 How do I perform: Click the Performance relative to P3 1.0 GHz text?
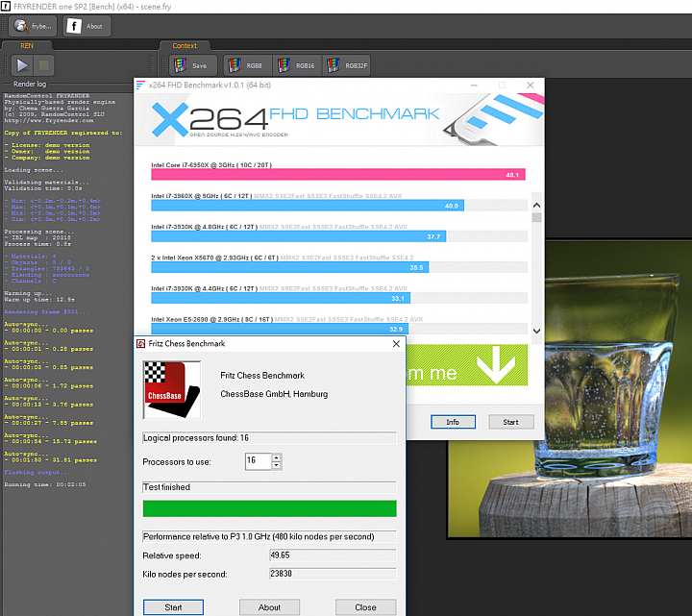[x=259, y=536]
